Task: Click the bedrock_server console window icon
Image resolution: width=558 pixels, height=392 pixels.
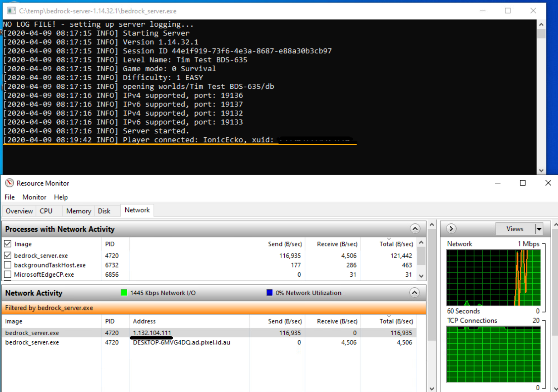Action: (x=12, y=11)
